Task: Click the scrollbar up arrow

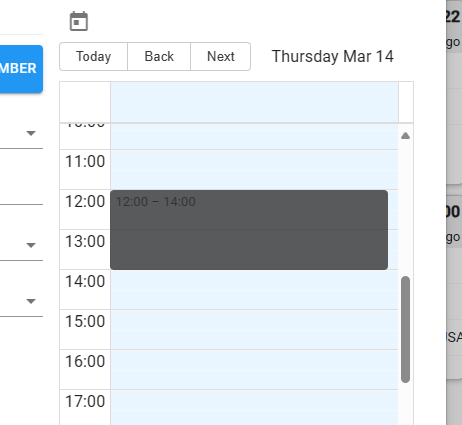Action: tap(405, 136)
